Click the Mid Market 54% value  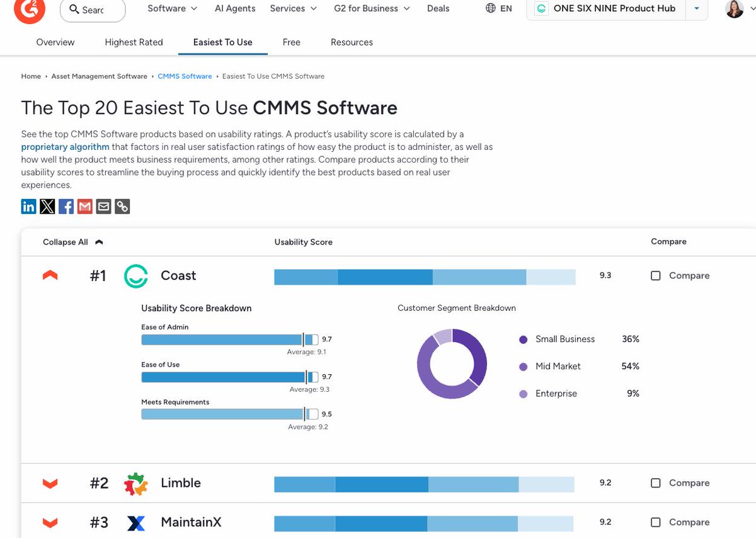630,366
